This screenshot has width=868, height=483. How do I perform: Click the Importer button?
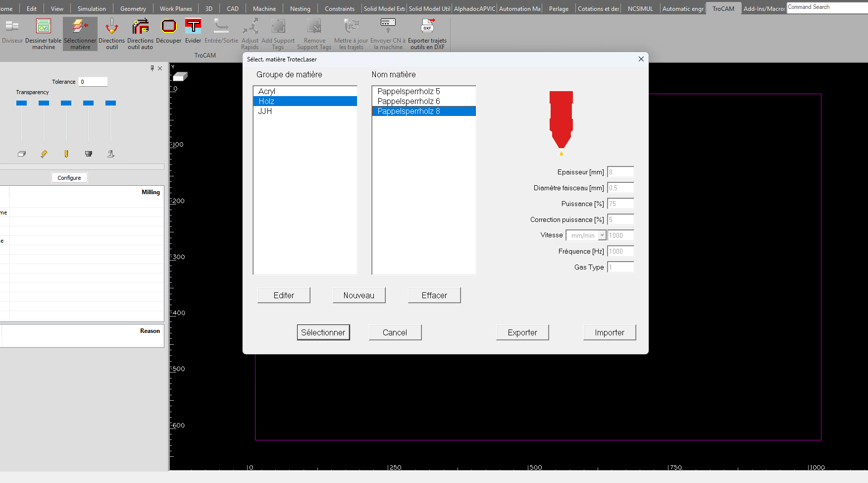[610, 332]
